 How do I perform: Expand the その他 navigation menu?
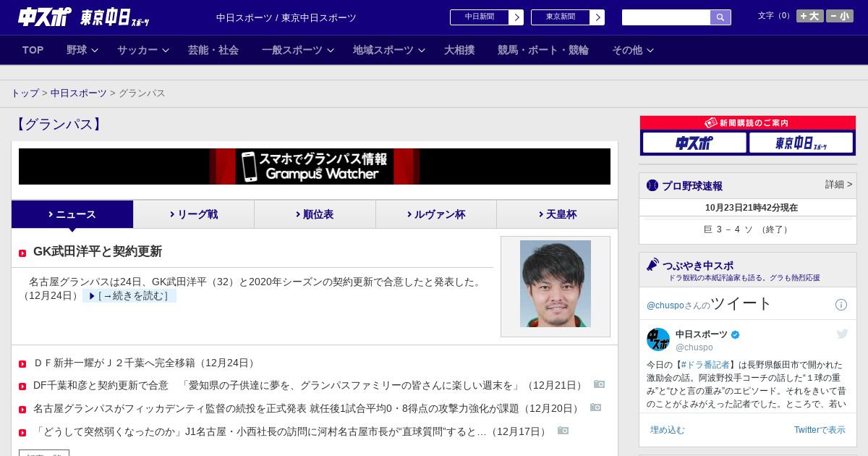click(633, 50)
